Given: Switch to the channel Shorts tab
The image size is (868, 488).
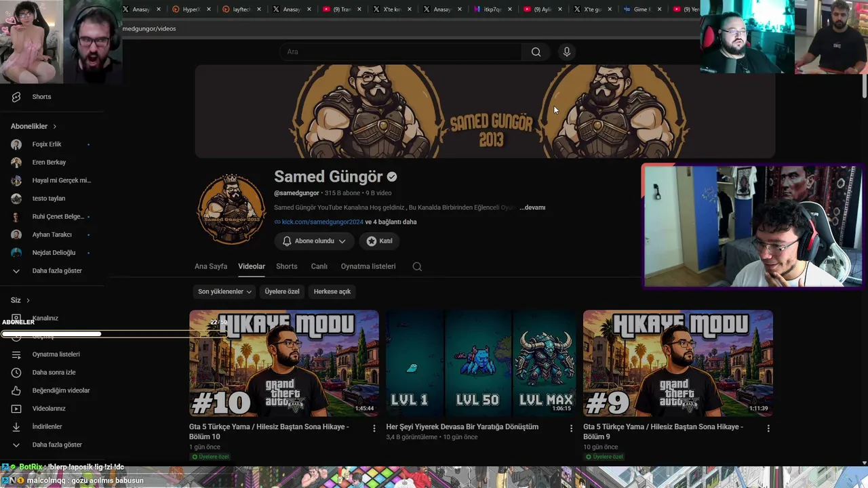Looking at the screenshot, I should (287, 266).
